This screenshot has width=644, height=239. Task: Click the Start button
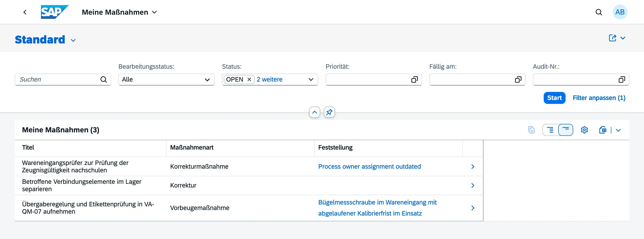coord(554,98)
